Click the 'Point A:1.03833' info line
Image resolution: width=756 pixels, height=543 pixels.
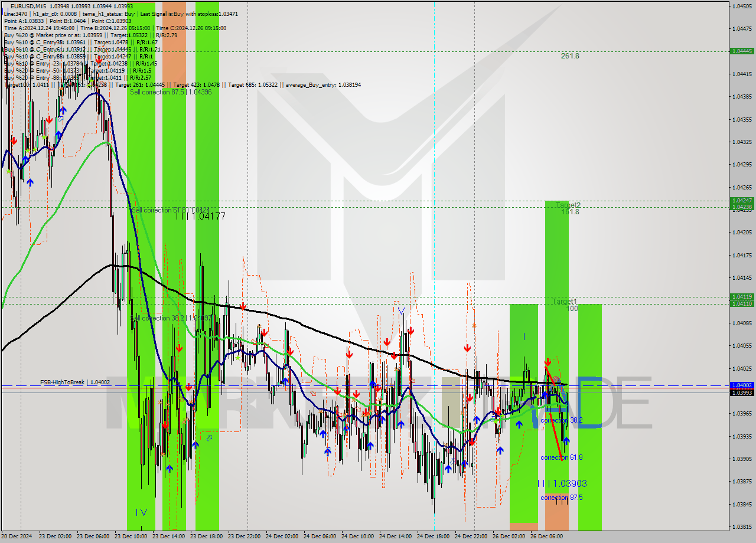(24, 21)
